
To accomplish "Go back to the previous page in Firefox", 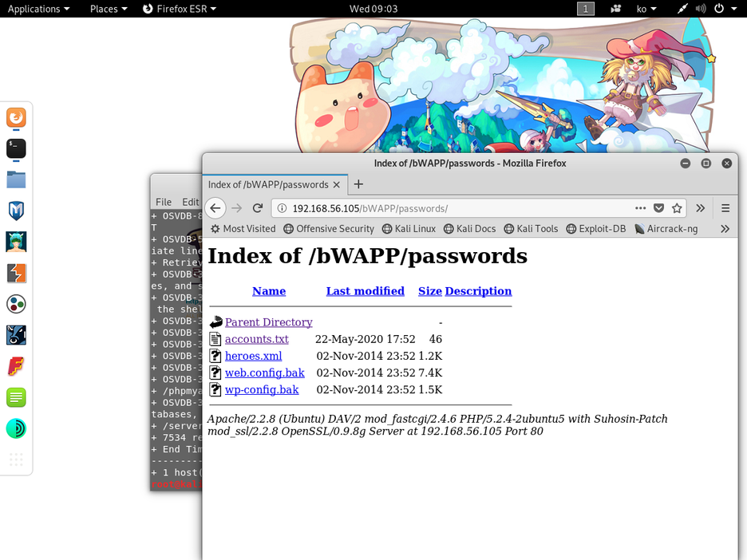I will 215,208.
